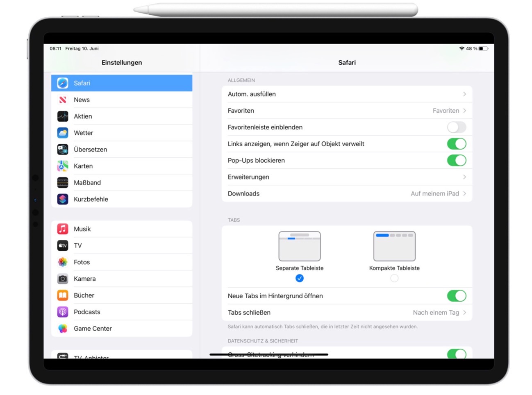Tap the '08:11' clock in status bar

click(x=56, y=48)
